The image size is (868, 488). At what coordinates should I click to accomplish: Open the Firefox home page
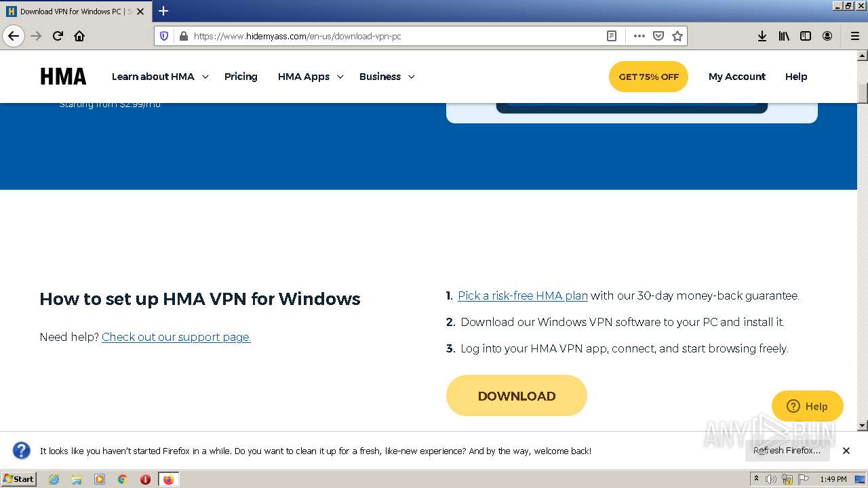tap(79, 36)
